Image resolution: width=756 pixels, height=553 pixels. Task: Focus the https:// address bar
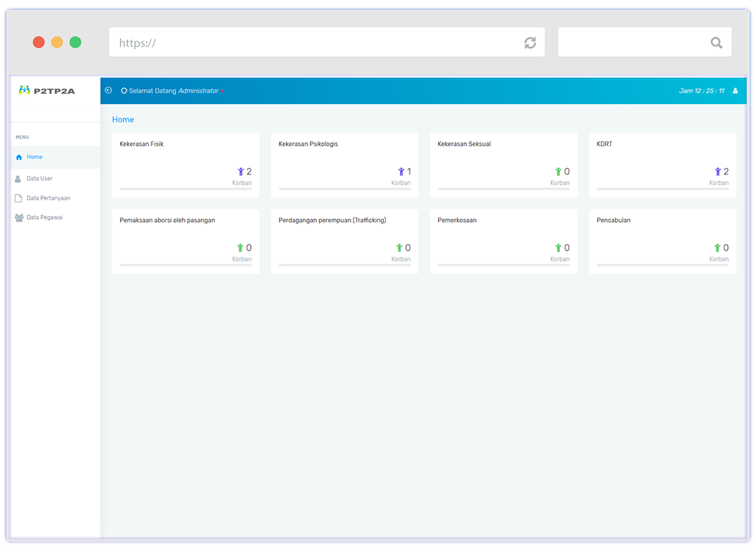(316, 42)
